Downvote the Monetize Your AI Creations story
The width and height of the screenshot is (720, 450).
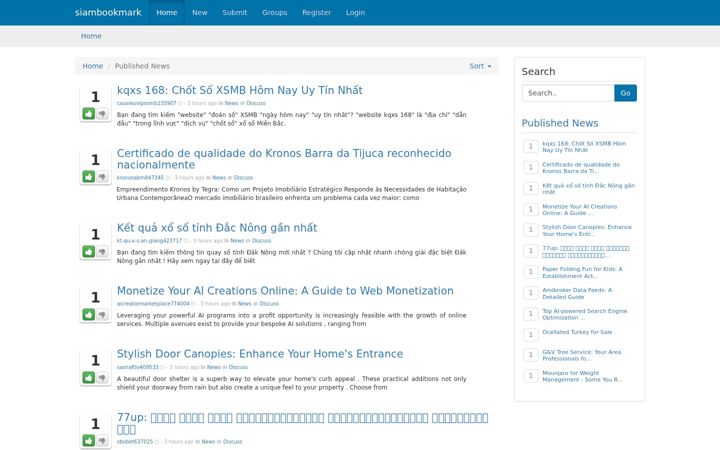point(102,315)
